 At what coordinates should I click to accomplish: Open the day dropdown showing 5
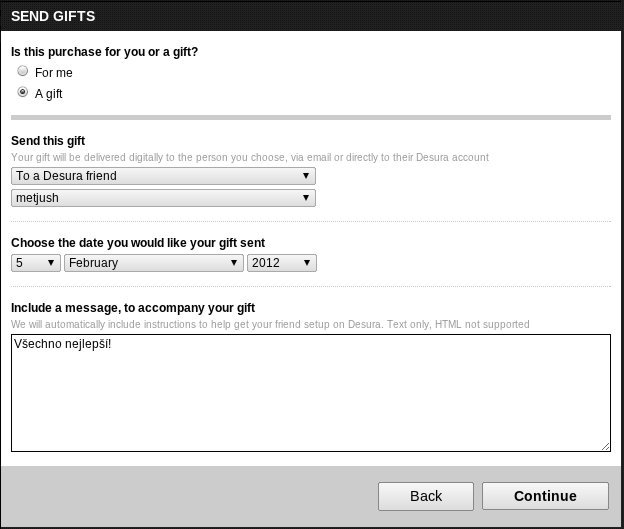pos(35,263)
